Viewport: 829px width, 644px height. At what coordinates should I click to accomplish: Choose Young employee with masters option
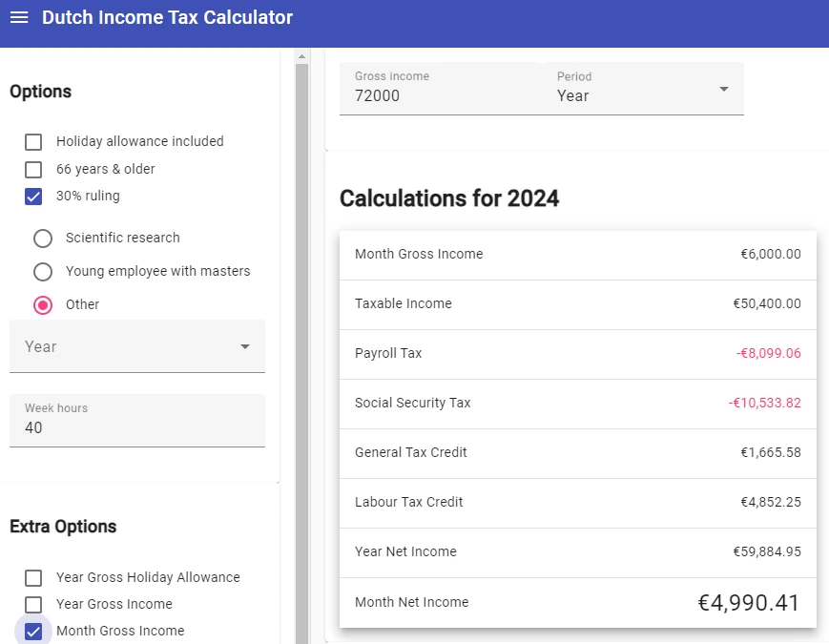43,272
